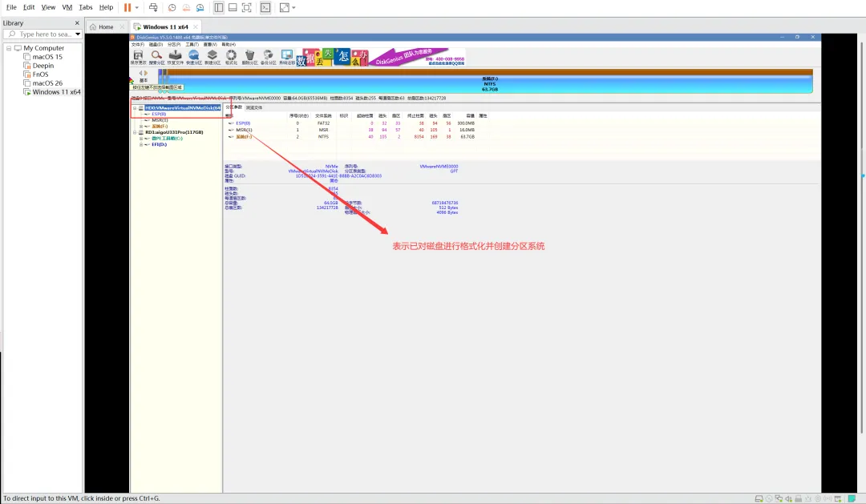Open the View menu in VMware

tap(48, 7)
